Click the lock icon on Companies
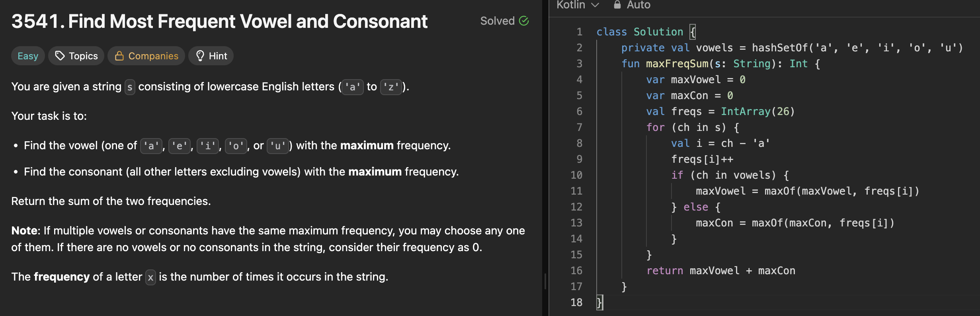Screen dimensions: 980x316 [119, 56]
